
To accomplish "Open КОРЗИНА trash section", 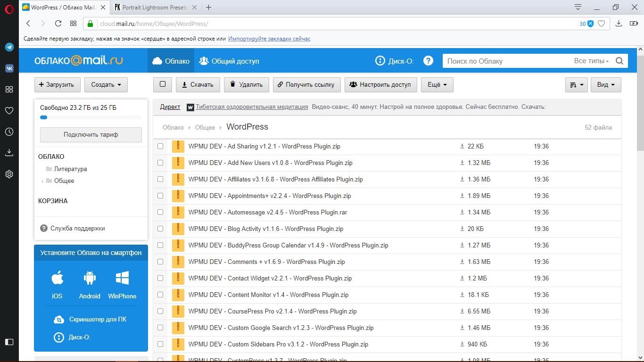I will click(x=53, y=201).
